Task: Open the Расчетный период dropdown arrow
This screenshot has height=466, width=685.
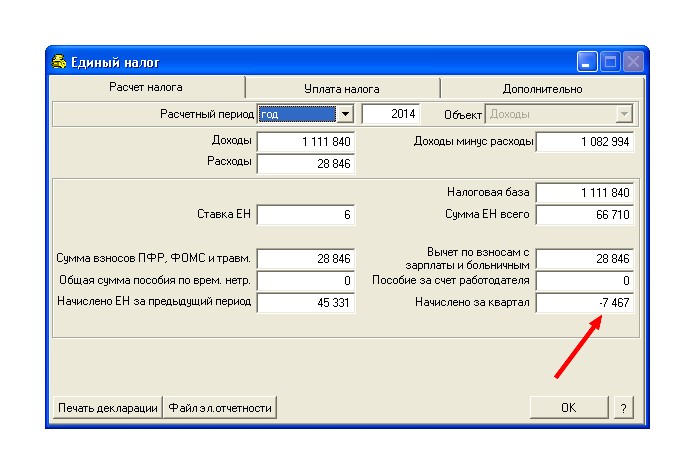Action: coord(345,114)
